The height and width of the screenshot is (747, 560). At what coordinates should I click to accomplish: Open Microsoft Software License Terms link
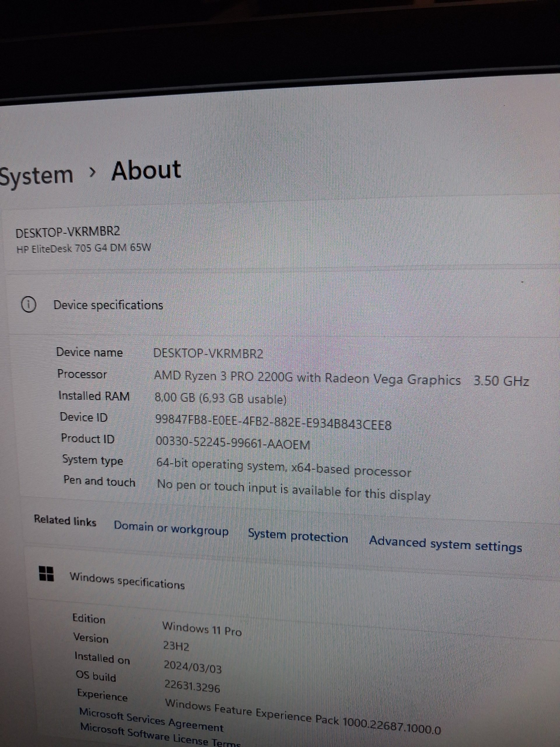point(160,735)
